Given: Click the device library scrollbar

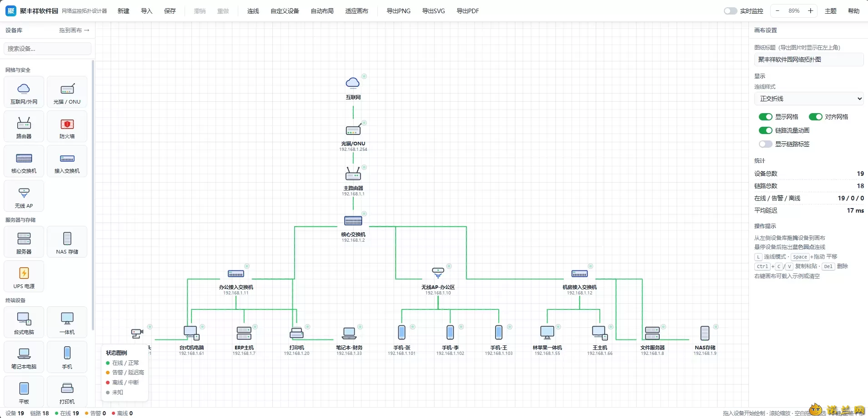Looking at the screenshot, I should point(93,195).
